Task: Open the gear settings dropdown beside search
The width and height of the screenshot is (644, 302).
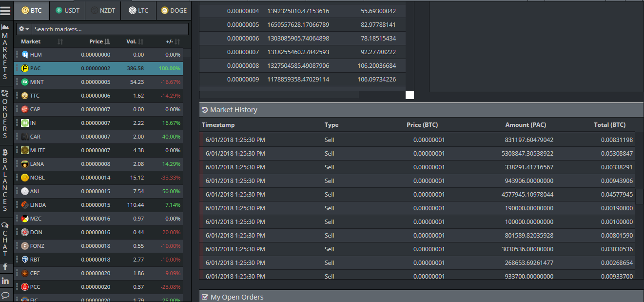Action: 24,29
